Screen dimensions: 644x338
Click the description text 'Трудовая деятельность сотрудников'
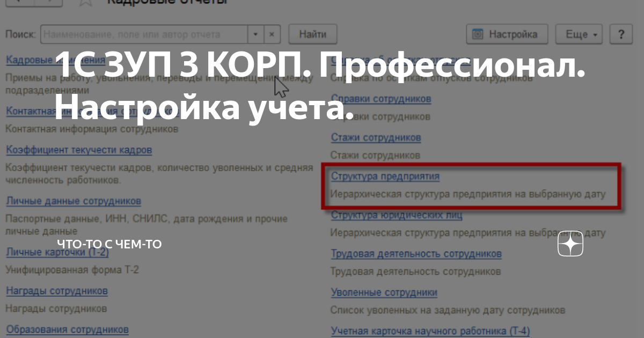point(415,271)
